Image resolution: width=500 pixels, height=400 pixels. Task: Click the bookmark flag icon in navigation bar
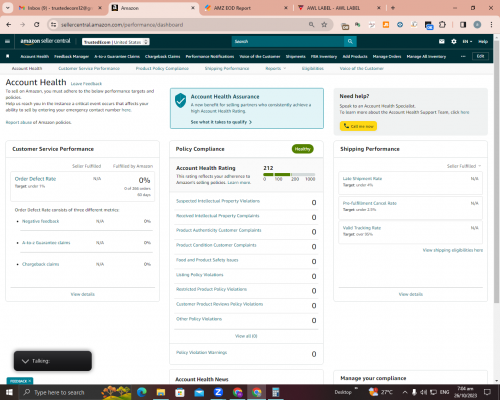(x=8, y=56)
